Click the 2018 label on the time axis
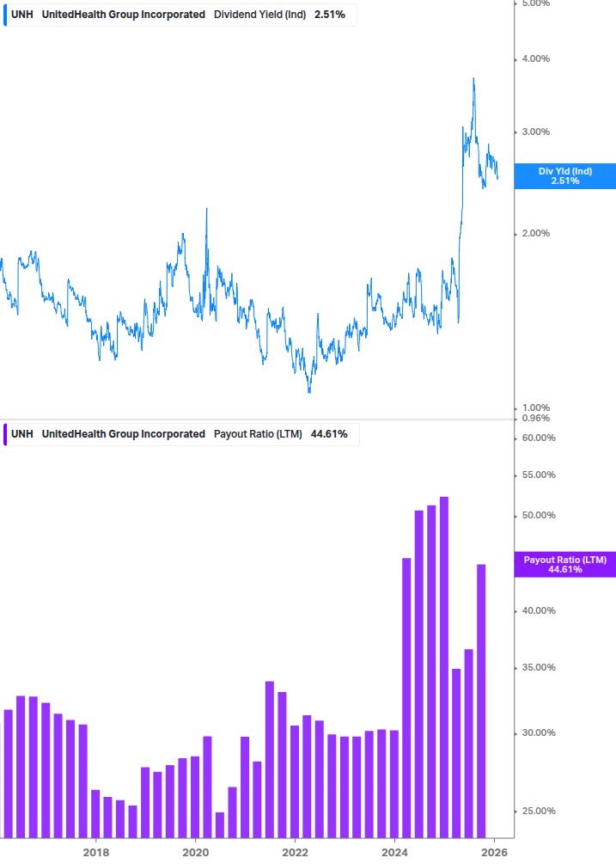Screen dimensions: 616x864 click(x=95, y=853)
